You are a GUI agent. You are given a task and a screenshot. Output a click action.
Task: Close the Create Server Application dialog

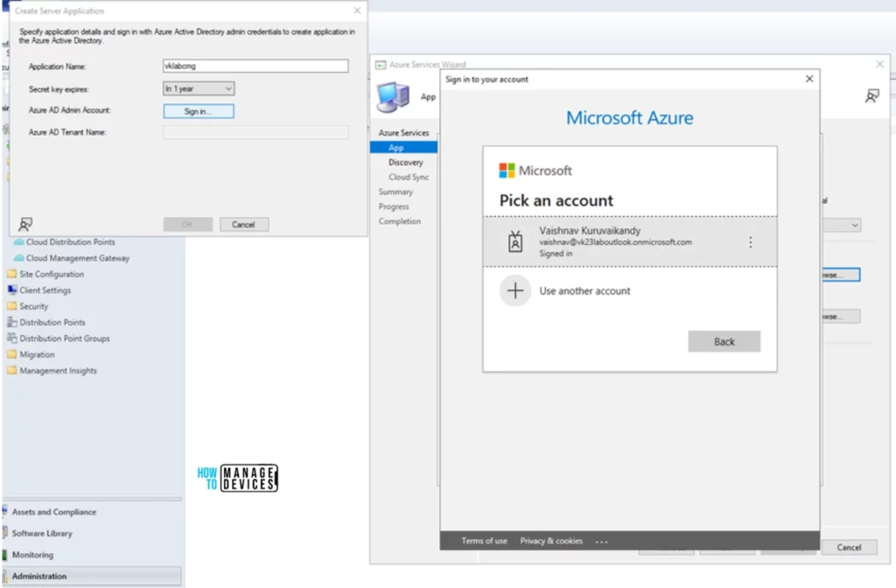click(x=357, y=10)
